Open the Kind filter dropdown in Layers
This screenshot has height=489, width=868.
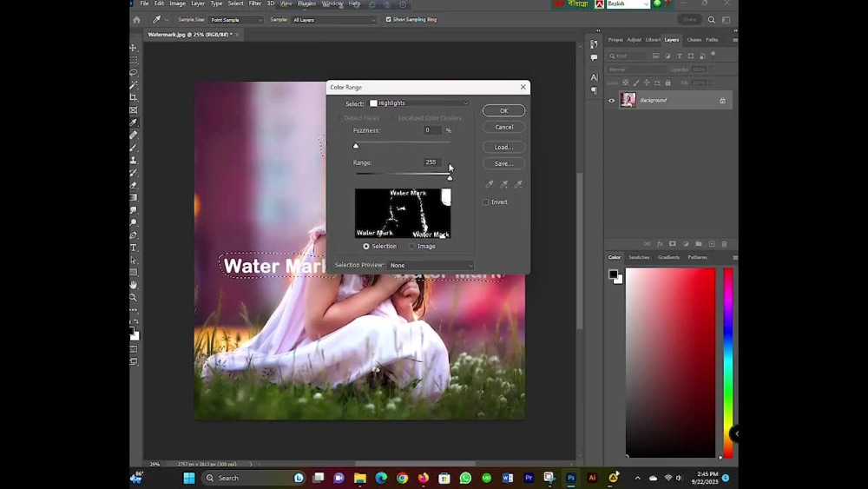tap(628, 56)
